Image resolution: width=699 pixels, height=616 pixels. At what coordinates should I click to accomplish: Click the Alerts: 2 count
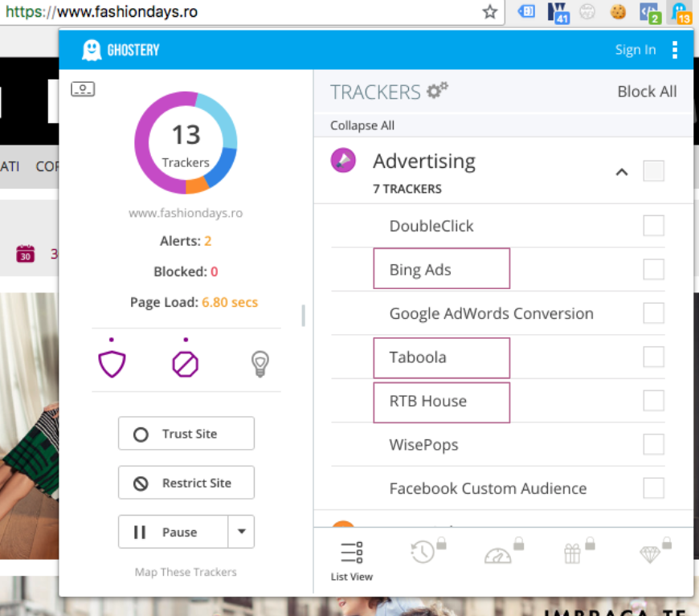click(x=186, y=241)
